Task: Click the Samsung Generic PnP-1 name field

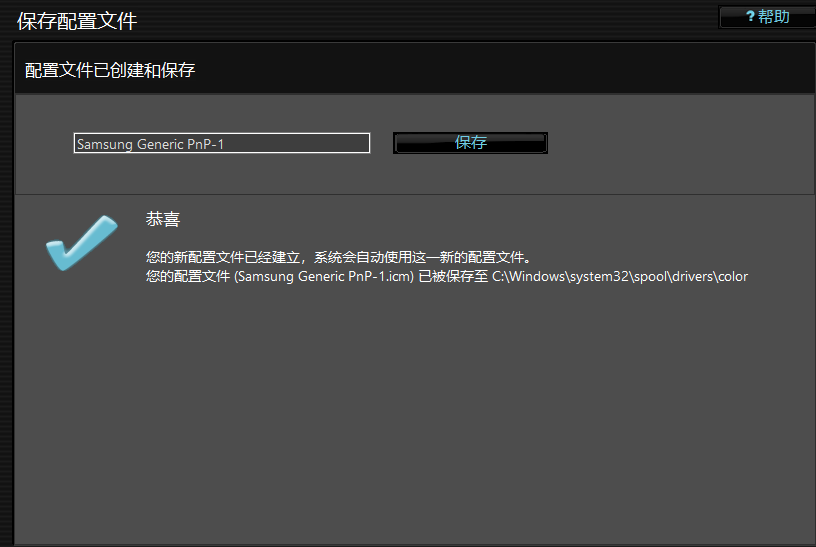Action: coord(222,144)
